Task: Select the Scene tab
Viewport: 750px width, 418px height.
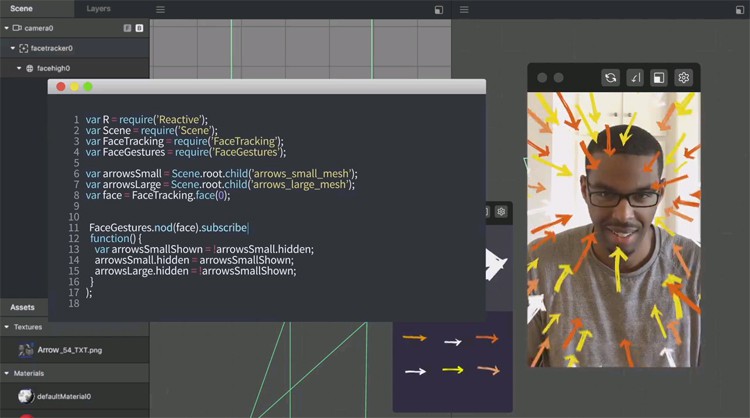Action: tap(21, 8)
